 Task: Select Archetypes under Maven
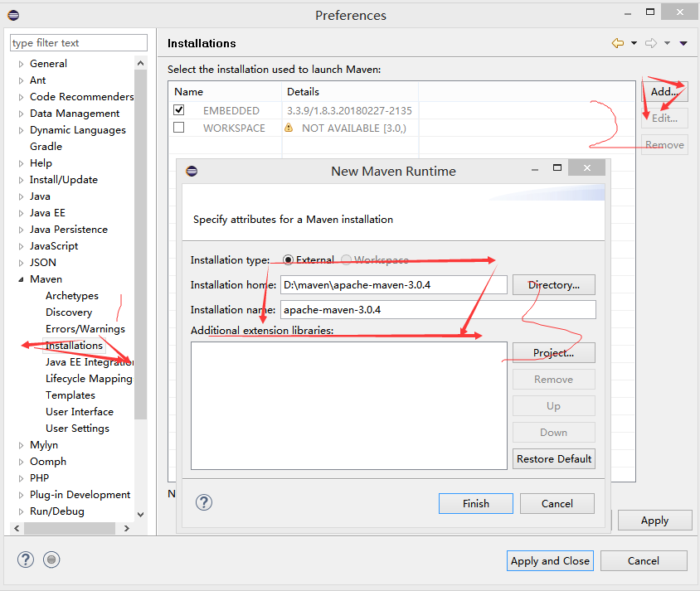(x=72, y=296)
